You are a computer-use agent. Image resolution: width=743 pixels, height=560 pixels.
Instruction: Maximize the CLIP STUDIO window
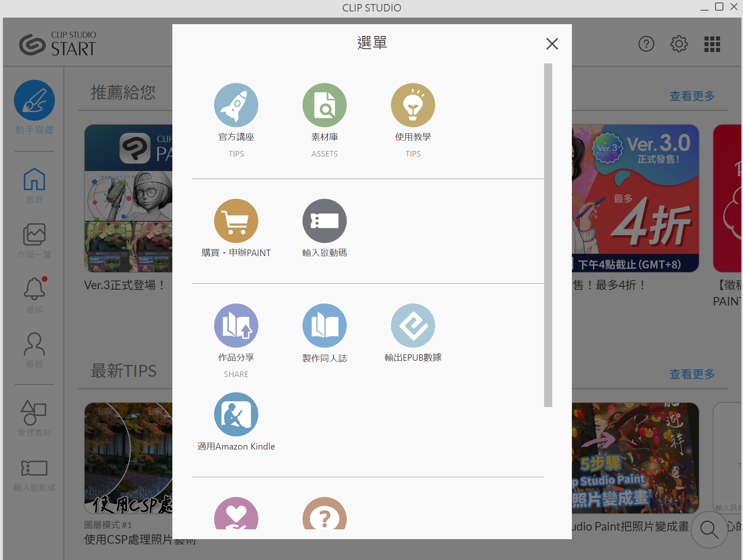[x=719, y=7]
